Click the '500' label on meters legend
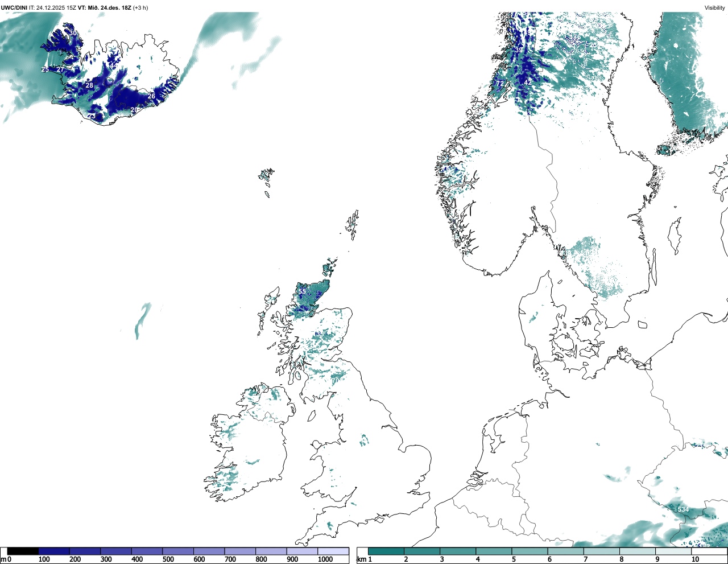 click(x=168, y=559)
